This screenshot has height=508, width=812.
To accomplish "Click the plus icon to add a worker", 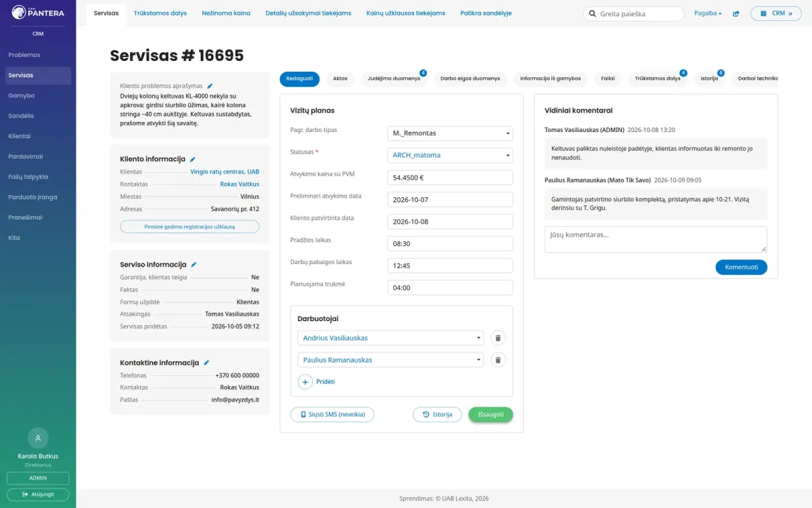I will [305, 382].
